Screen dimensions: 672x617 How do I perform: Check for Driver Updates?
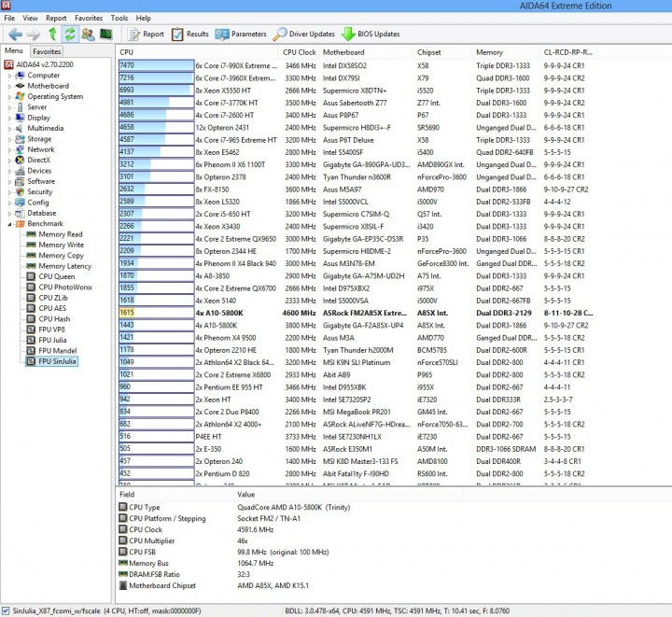304,34
